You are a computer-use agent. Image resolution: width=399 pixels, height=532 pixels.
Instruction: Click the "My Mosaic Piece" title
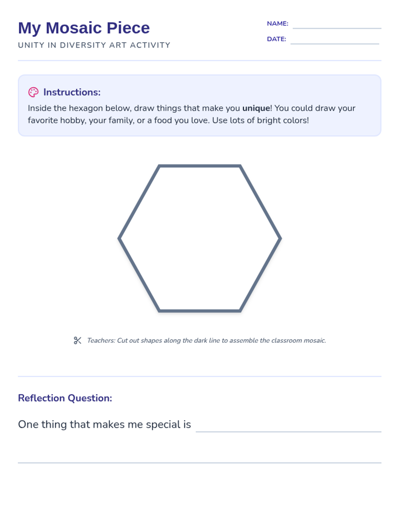84,28
